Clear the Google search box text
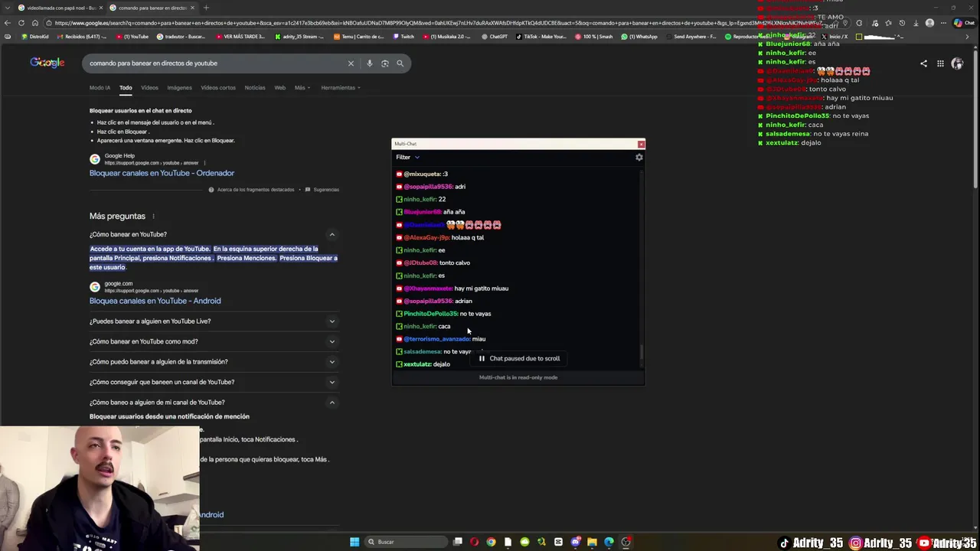The image size is (980, 551). (351, 64)
